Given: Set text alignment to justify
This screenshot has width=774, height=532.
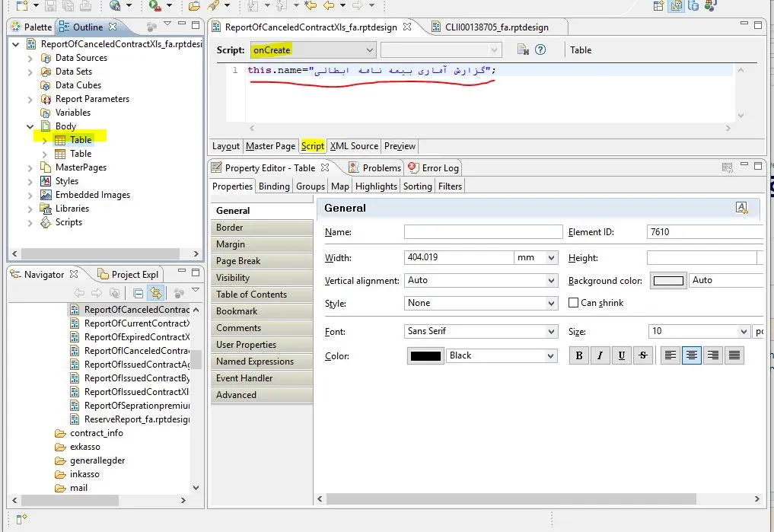Looking at the screenshot, I should (734, 355).
